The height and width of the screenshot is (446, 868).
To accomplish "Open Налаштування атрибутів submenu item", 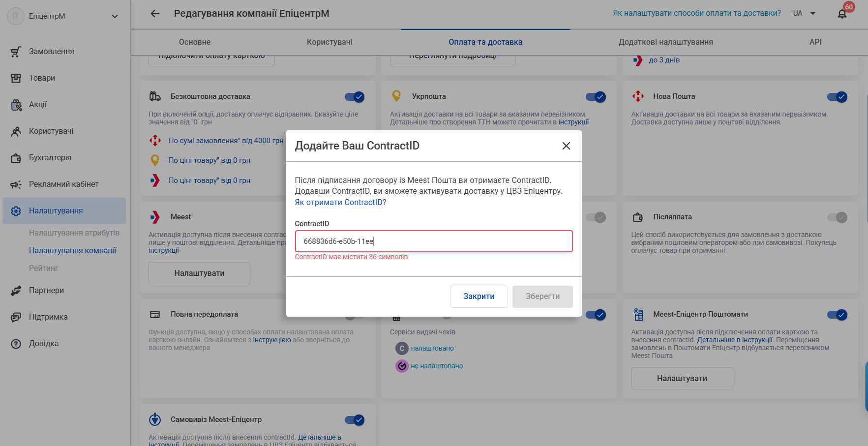I will coord(74,233).
